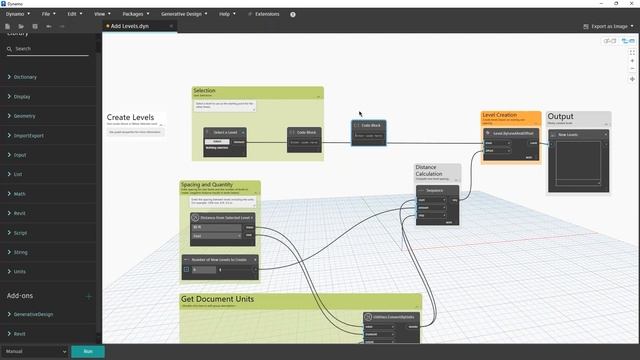
Task: Close the Add Levels.dyn tab
Action: click(171, 26)
